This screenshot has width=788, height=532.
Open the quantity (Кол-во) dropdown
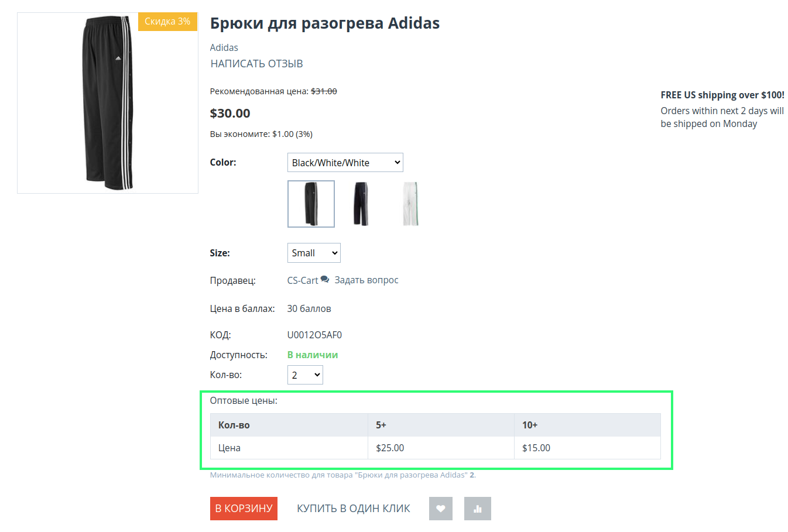coord(305,375)
